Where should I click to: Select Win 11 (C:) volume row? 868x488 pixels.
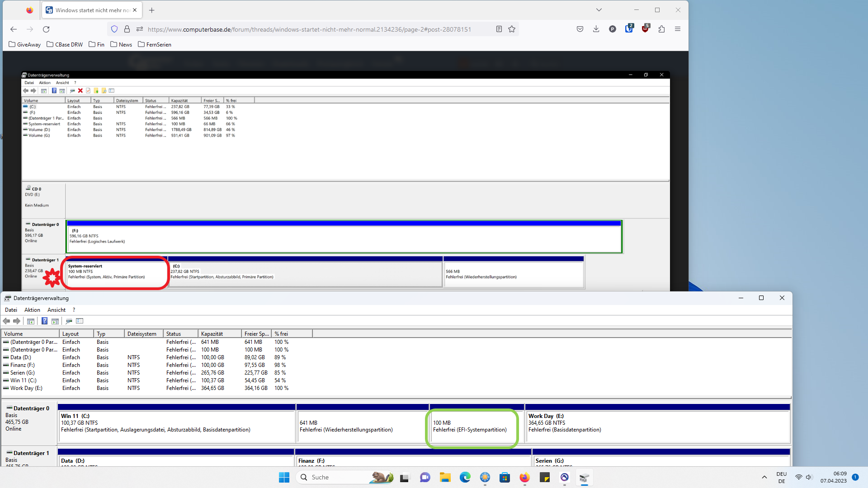[x=23, y=380]
